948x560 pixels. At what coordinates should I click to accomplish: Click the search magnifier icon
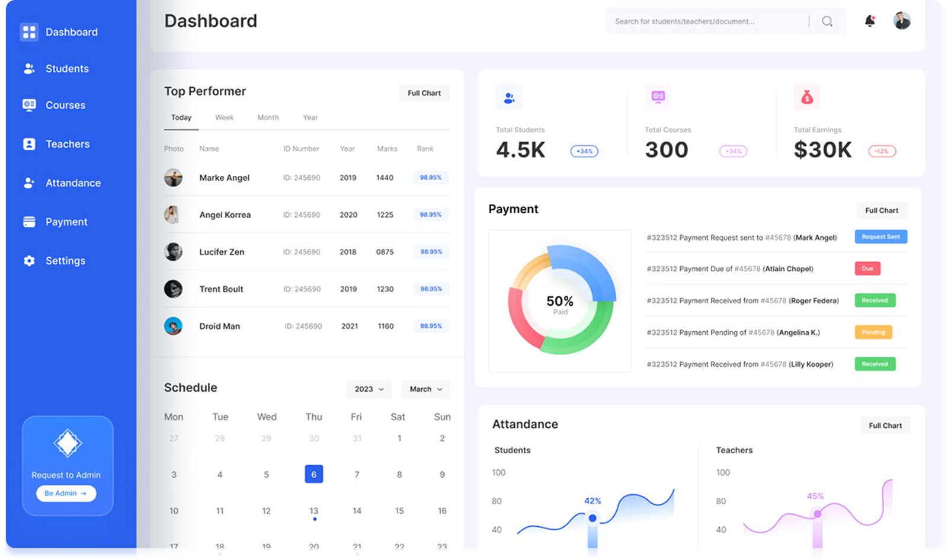[827, 21]
